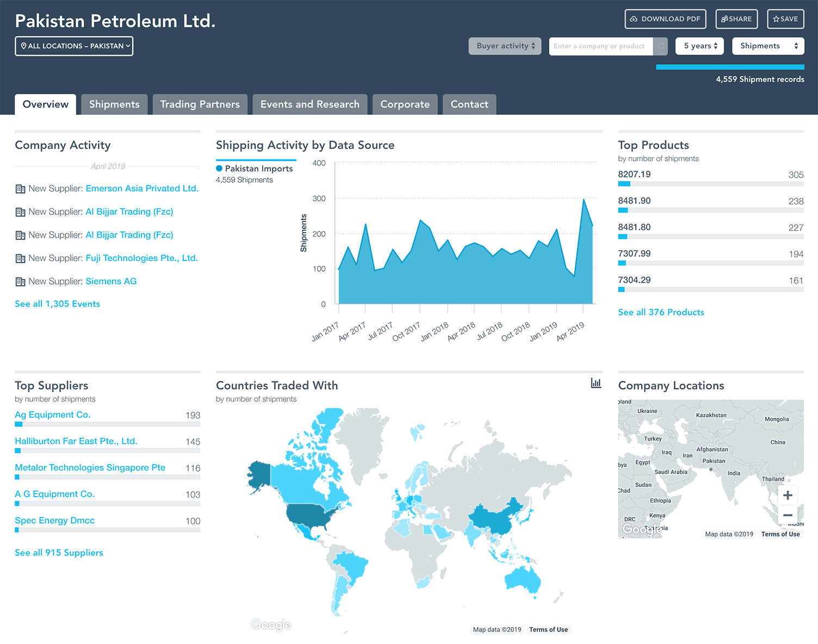This screenshot has height=644, width=818.
Task: Click the Pakistan marker on locations map
Action: pyautogui.click(x=711, y=469)
